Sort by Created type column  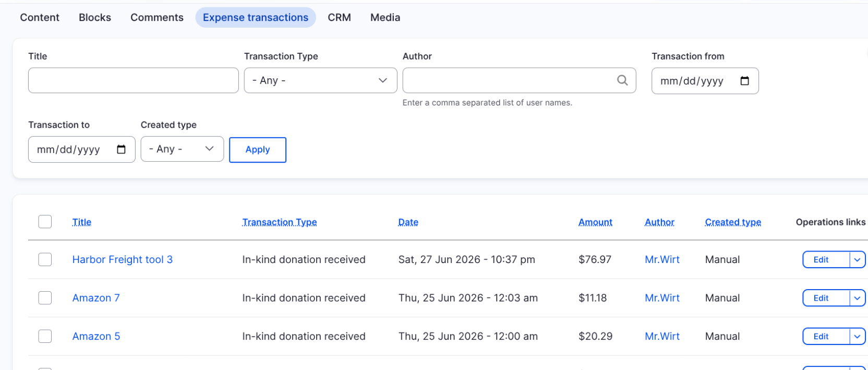pos(733,222)
